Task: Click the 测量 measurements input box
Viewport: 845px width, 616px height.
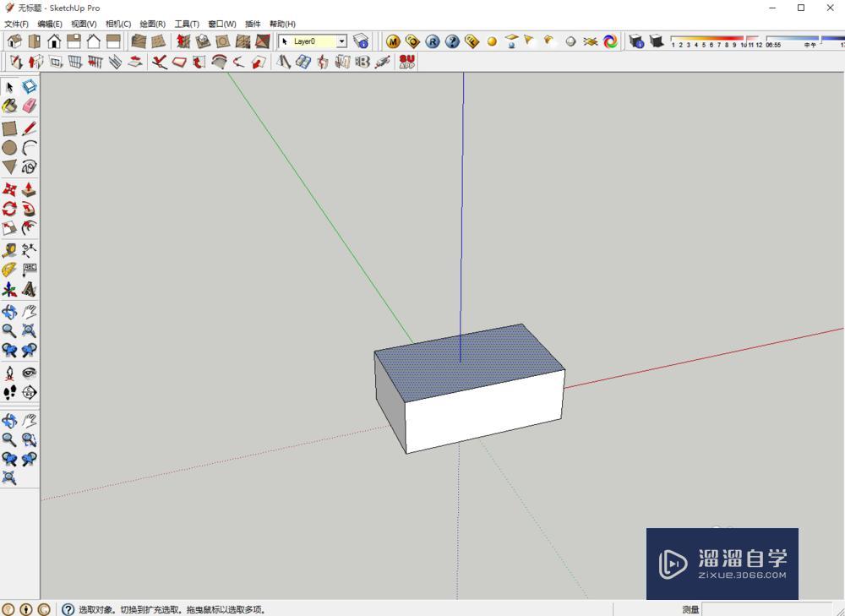Action: coord(767,609)
